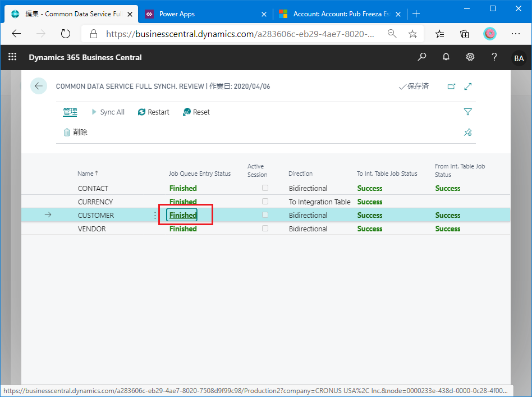Click the search magnifier in Business Central header
532x397 pixels.
(422, 57)
